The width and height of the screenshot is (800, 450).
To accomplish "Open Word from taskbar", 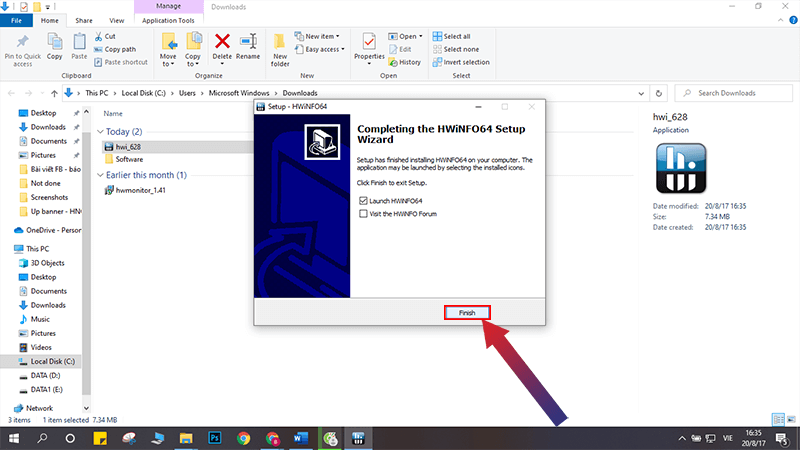I will coord(301,438).
